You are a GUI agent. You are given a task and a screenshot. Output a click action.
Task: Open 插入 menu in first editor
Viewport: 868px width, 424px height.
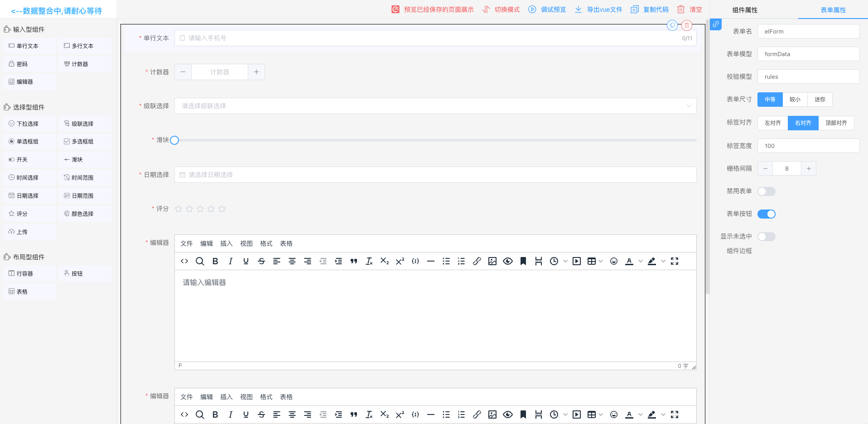point(227,243)
